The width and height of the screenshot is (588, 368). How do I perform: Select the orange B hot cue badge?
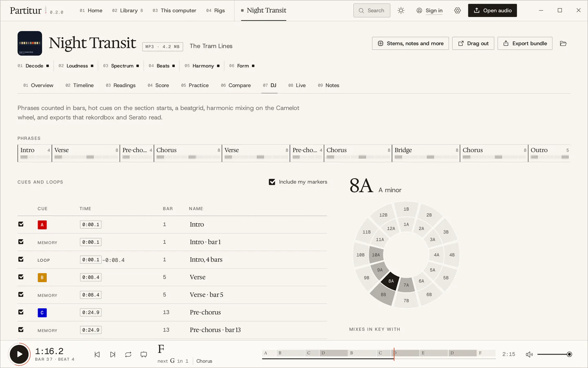pos(42,278)
